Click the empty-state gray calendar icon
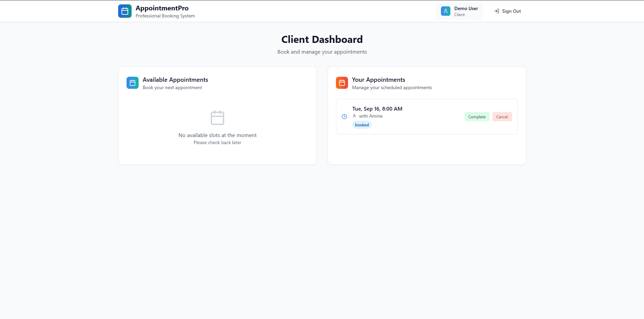The image size is (644, 319). 217,118
